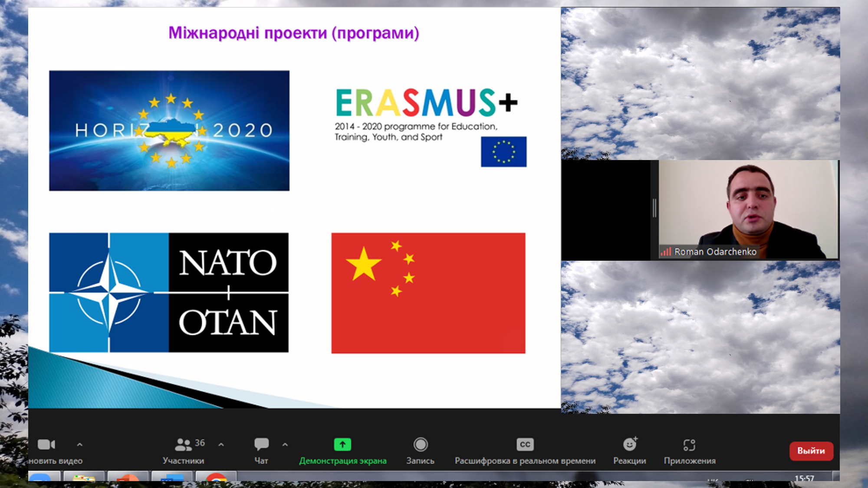
Task: Toggle the camera video icon
Action: (x=46, y=444)
